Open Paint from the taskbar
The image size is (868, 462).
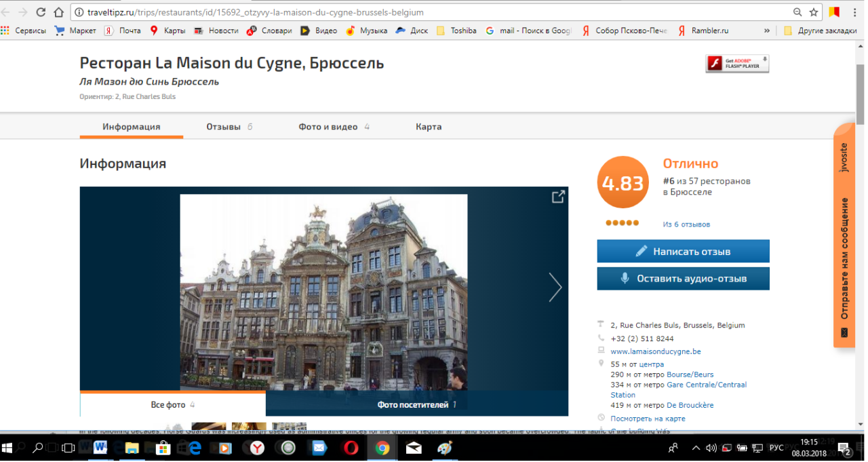445,448
